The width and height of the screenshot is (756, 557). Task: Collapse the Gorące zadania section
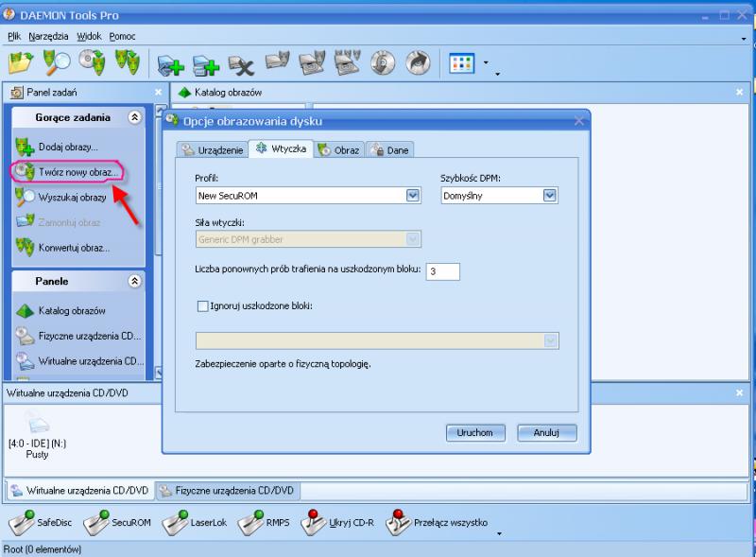coord(134,117)
